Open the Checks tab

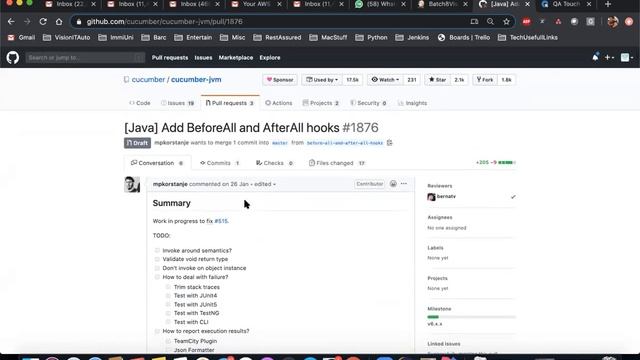point(274,163)
